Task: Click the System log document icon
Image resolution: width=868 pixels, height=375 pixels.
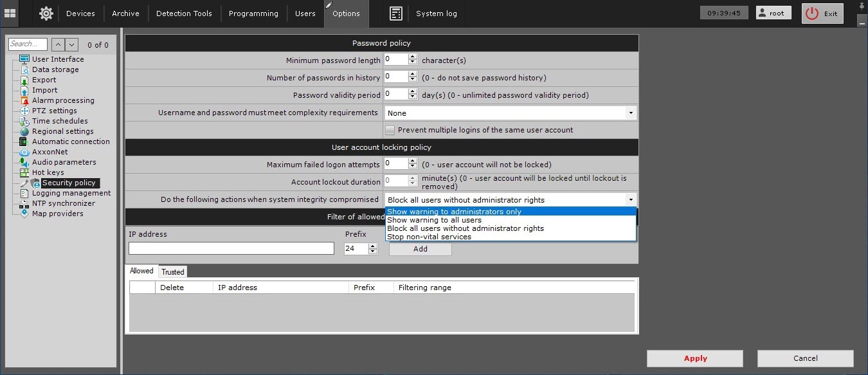Action: click(x=396, y=14)
